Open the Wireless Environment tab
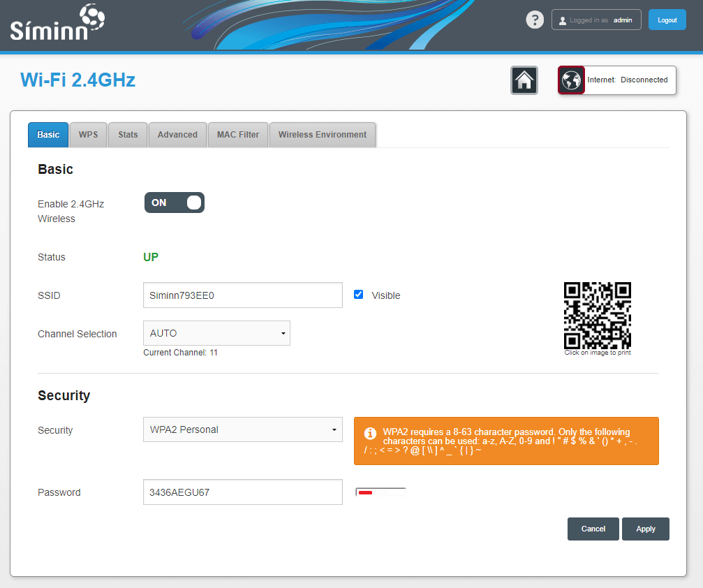703x588 pixels. (322, 135)
